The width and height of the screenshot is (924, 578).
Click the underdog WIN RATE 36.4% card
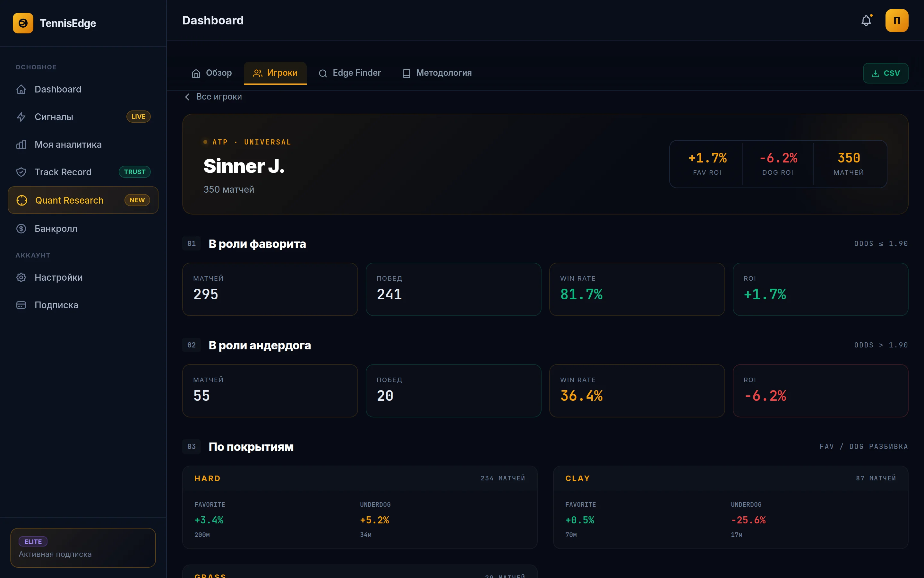pyautogui.click(x=637, y=391)
